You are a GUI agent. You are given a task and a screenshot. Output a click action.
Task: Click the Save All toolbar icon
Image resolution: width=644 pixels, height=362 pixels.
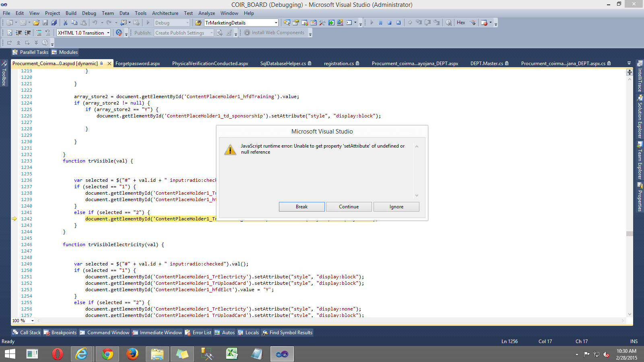click(x=54, y=23)
